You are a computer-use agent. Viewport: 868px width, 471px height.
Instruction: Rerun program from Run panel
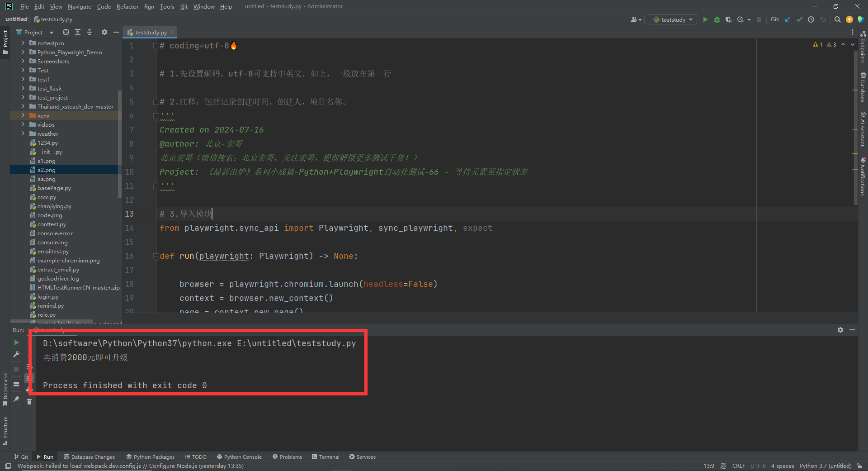[x=16, y=343]
